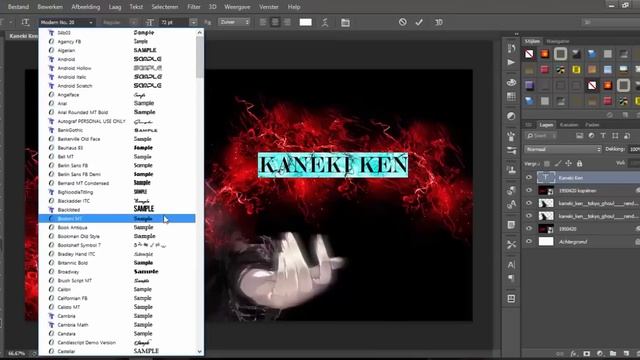Hide the second kaneki_ken_tokyo_ghoul render layer
The height and width of the screenshot is (360, 640).
pyautogui.click(x=529, y=216)
